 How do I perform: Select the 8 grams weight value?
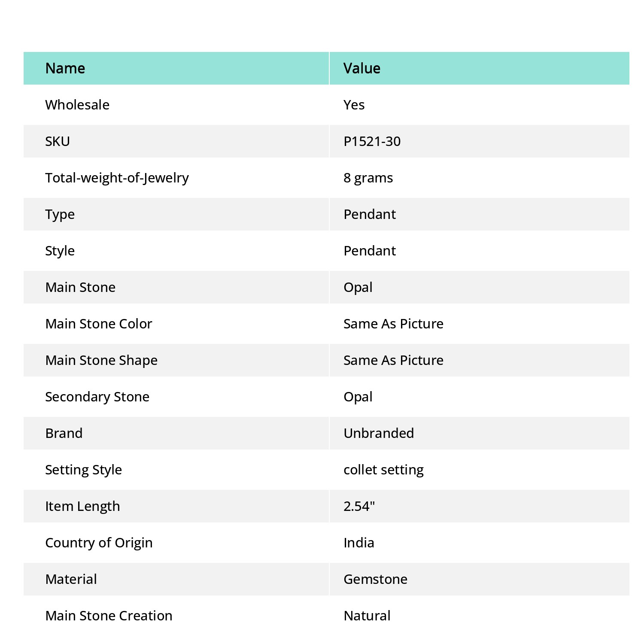(x=368, y=178)
